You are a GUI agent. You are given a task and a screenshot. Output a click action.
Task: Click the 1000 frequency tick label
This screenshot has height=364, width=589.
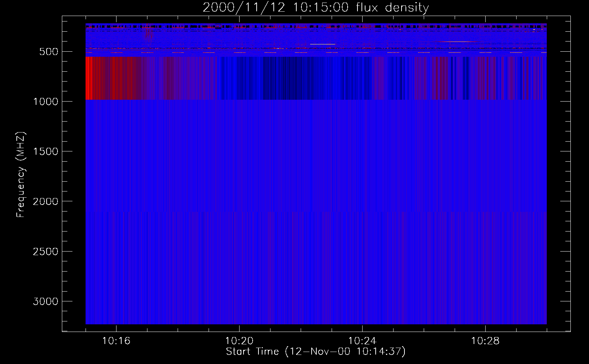coord(46,102)
